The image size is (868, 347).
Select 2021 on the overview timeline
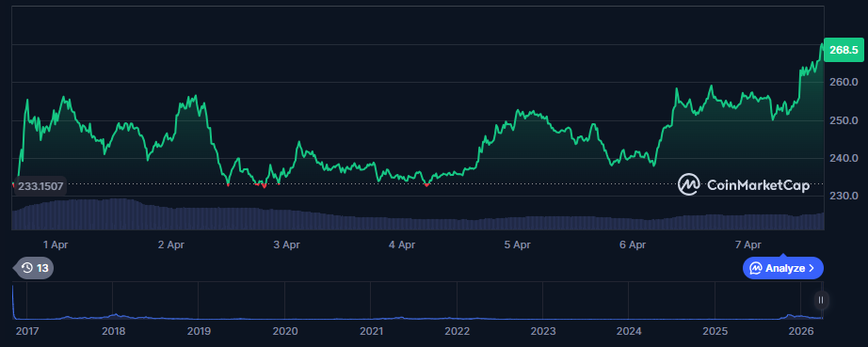coord(372,332)
